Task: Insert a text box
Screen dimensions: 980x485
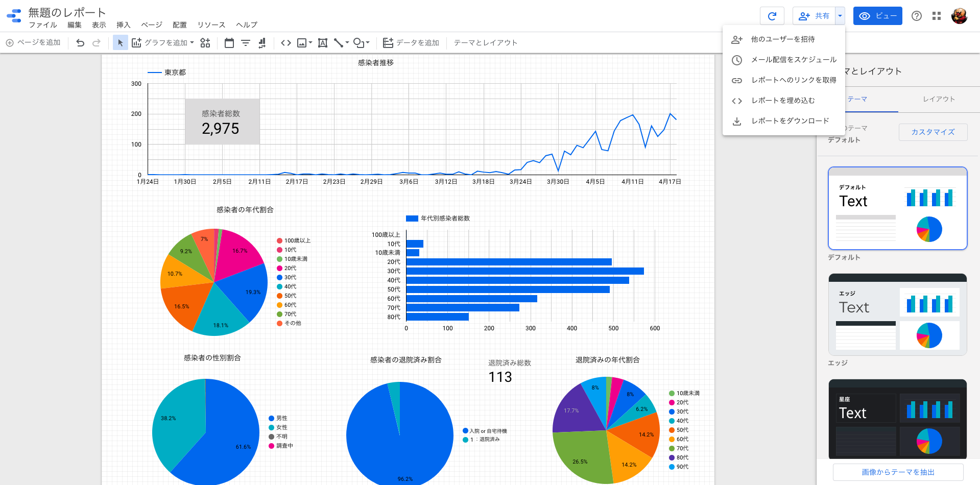Action: pyautogui.click(x=323, y=43)
